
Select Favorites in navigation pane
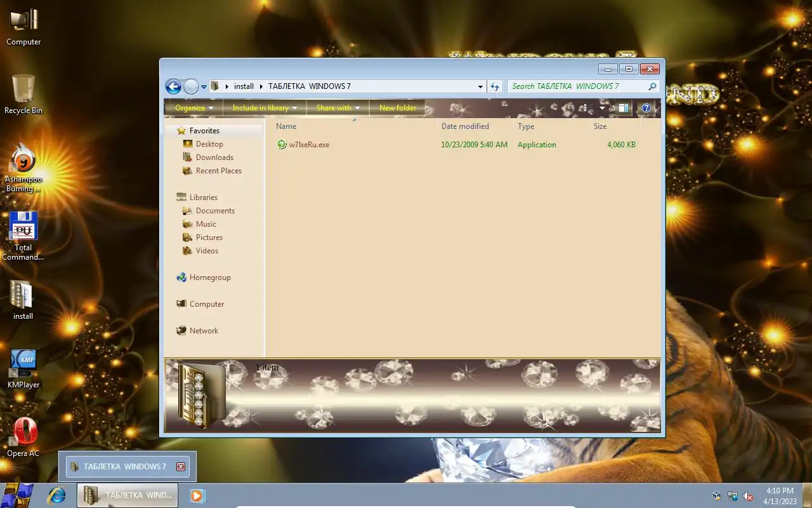click(204, 131)
